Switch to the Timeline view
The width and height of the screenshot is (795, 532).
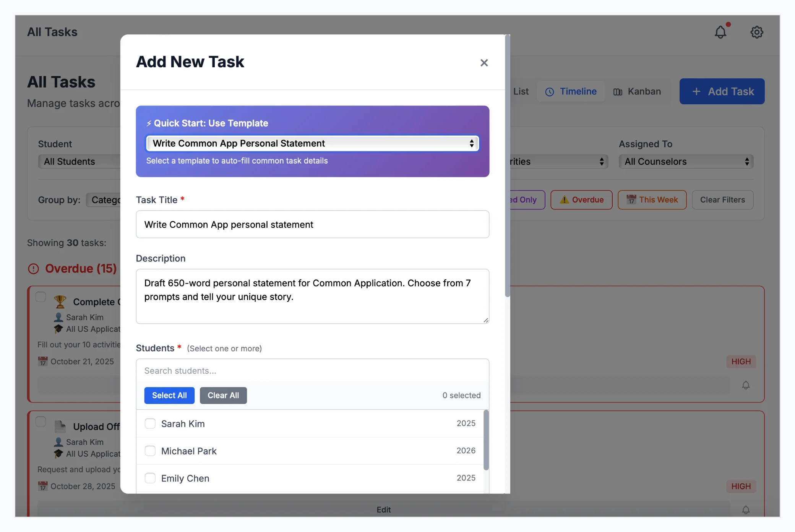(570, 91)
